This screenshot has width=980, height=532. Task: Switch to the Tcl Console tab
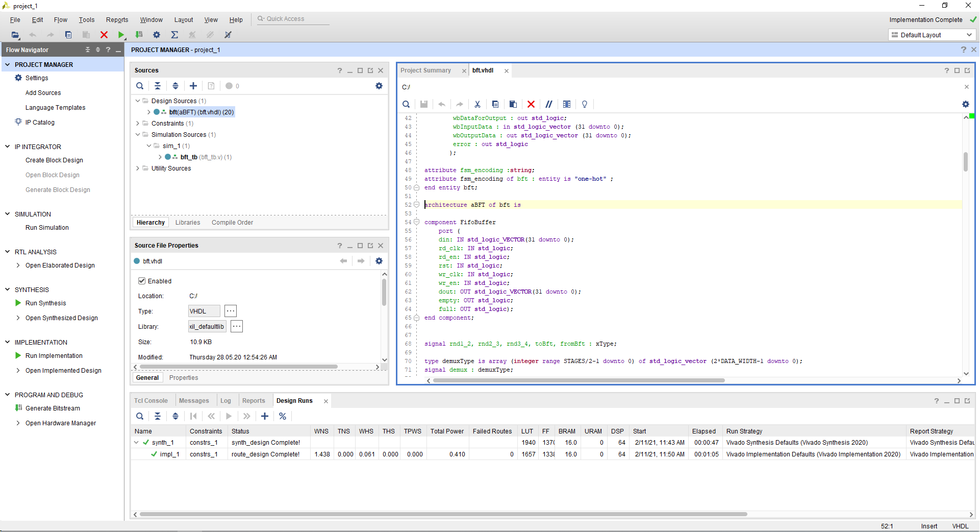[x=151, y=400]
